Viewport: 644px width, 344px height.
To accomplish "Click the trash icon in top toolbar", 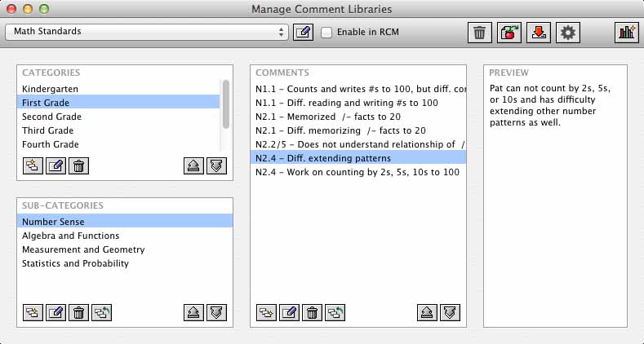I will pyautogui.click(x=480, y=33).
